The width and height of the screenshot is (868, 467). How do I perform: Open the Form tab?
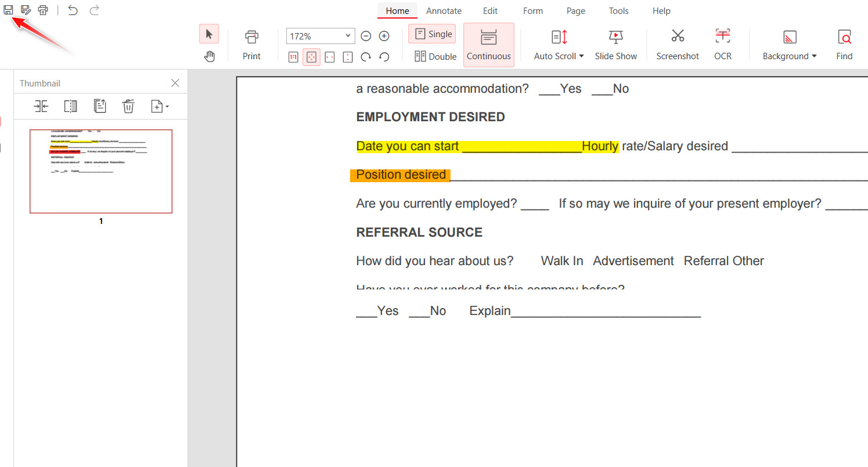click(532, 11)
